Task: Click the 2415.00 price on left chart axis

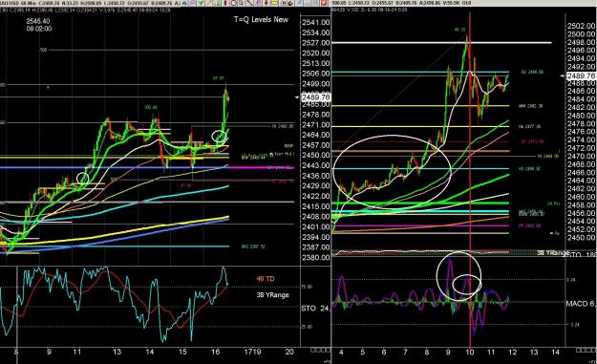Action: tap(315, 206)
